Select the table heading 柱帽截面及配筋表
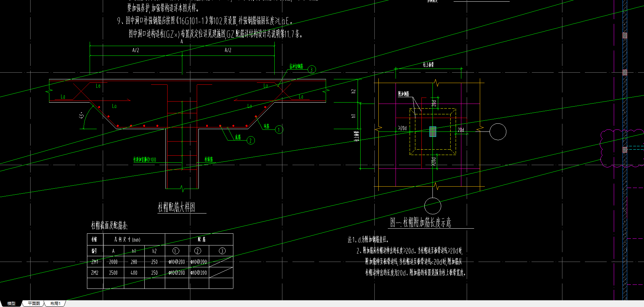 pyautogui.click(x=109, y=225)
